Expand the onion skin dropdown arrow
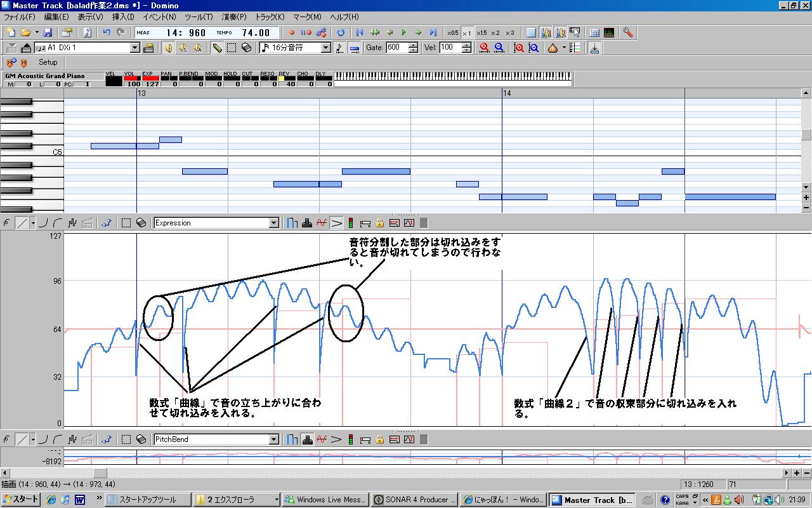Image resolution: width=812 pixels, height=508 pixels. point(563,48)
